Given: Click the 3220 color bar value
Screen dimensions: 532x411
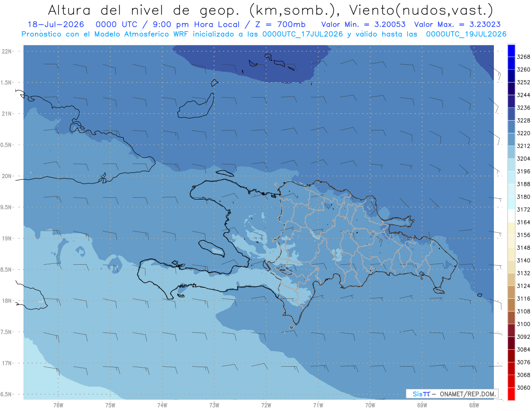Looking at the screenshot, I should pos(523,133).
